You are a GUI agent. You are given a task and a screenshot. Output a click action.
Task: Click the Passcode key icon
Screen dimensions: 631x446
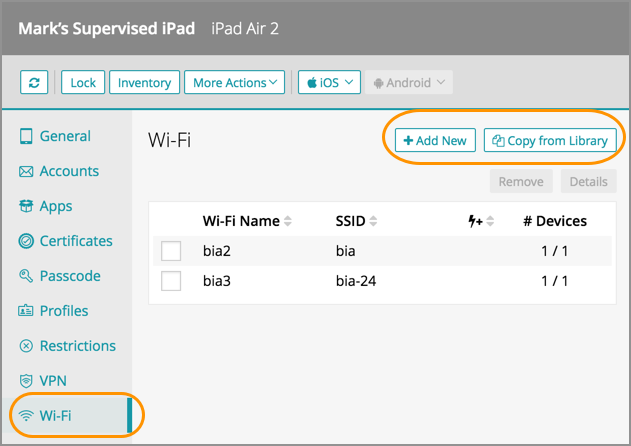click(x=26, y=277)
